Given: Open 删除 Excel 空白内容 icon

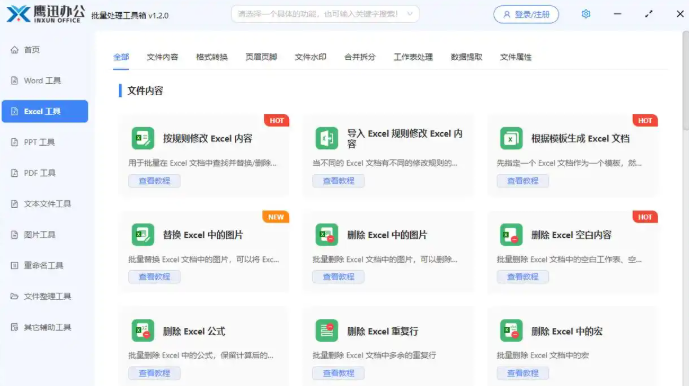Looking at the screenshot, I should click(x=511, y=234).
